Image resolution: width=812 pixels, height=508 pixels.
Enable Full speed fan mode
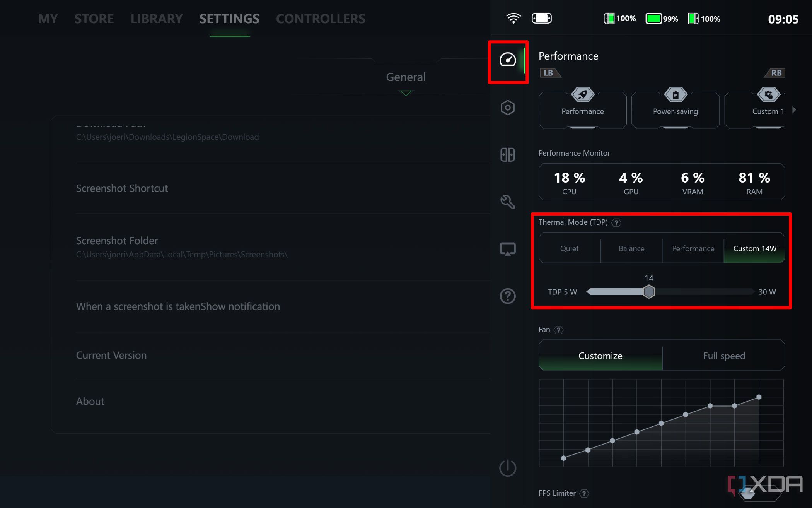(x=724, y=355)
